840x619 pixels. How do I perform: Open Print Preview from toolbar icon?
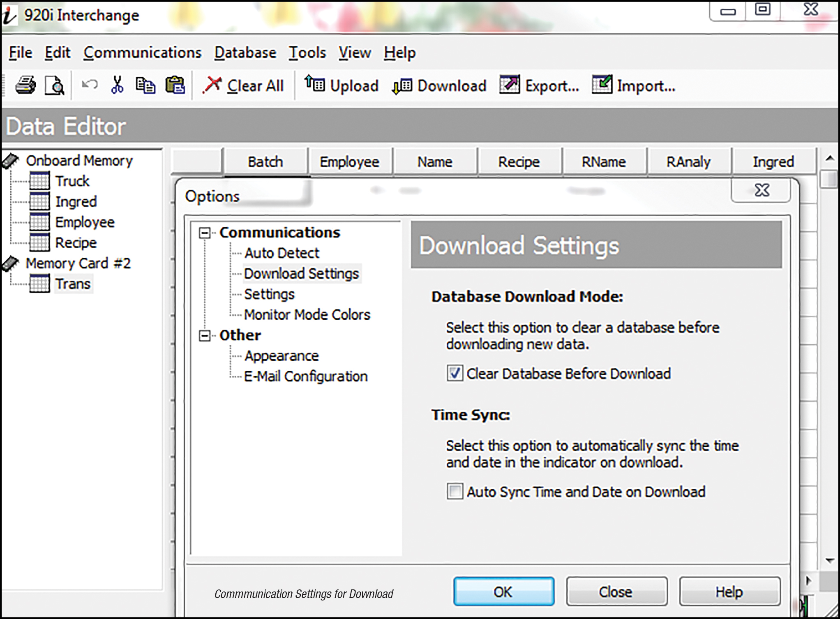(54, 85)
